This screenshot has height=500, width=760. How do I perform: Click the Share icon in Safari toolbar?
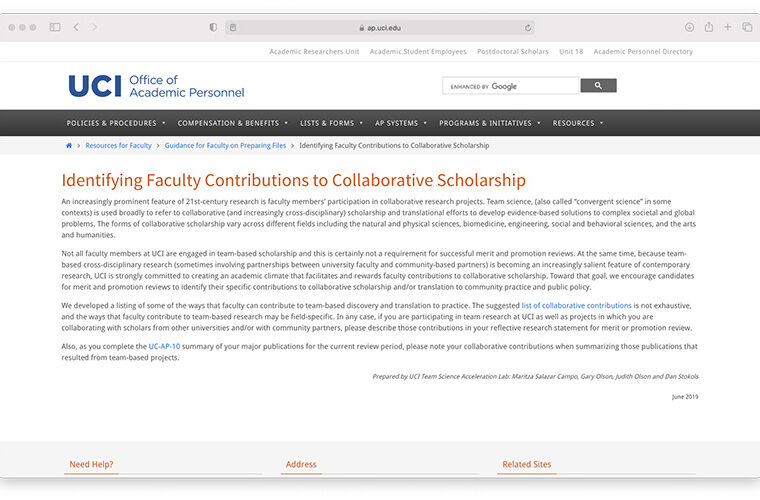(709, 27)
